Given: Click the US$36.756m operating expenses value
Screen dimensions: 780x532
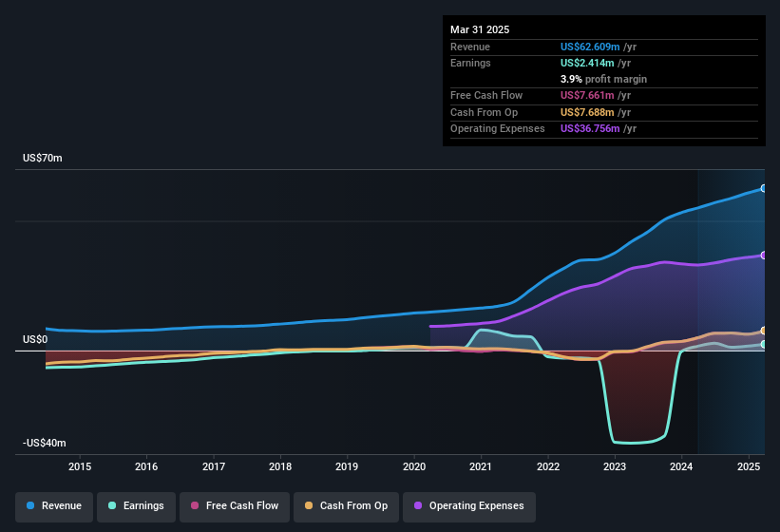Looking at the screenshot, I should (x=590, y=129).
